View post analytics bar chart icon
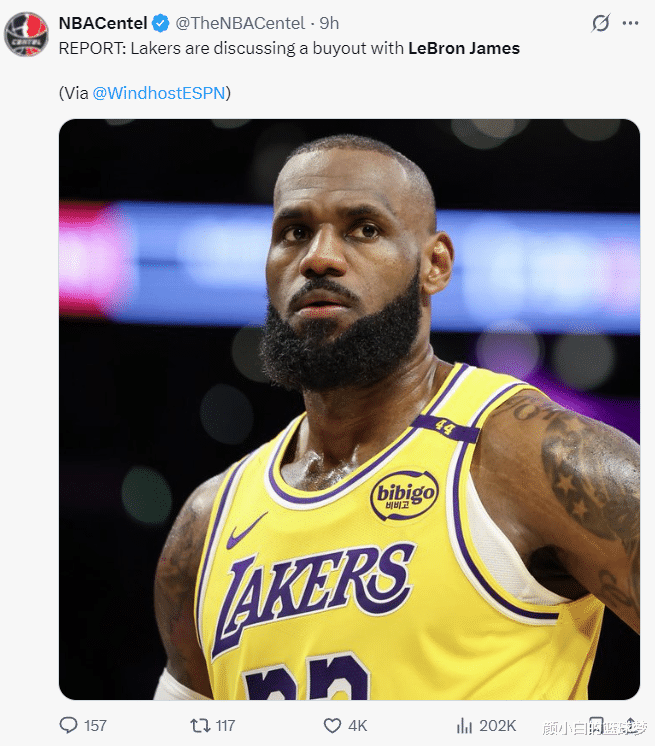 tap(464, 725)
